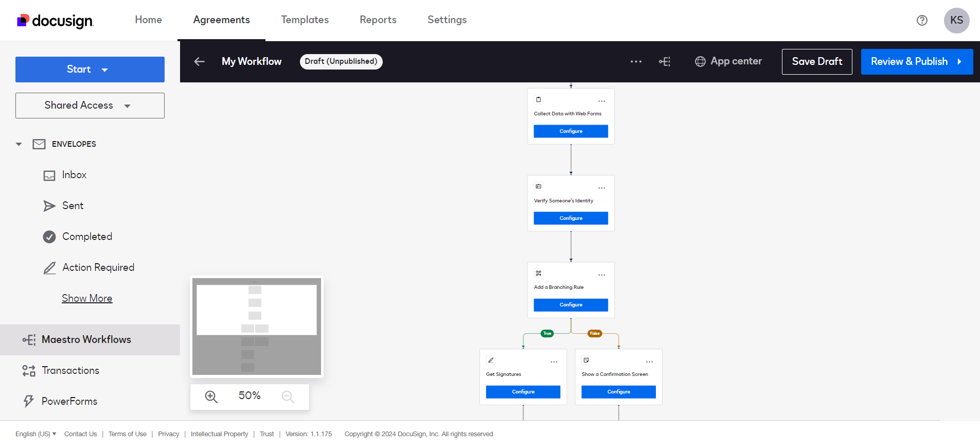Image resolution: width=980 pixels, height=447 pixels.
Task: Open the help question mark icon
Action: point(922,20)
